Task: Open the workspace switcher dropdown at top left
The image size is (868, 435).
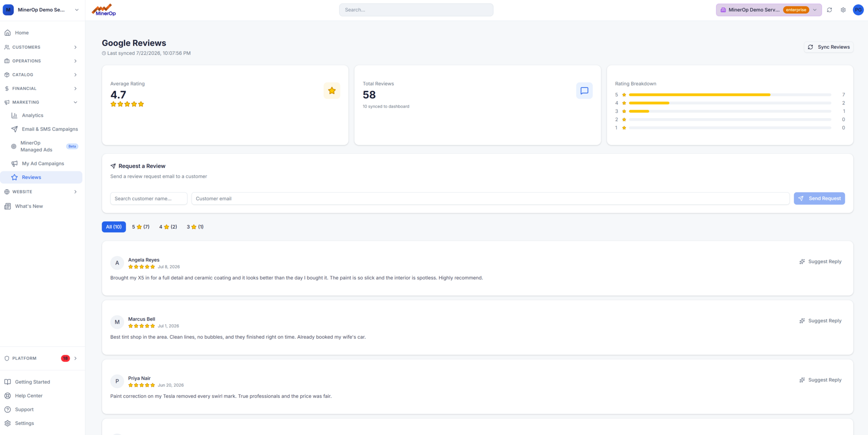Action: click(41, 10)
